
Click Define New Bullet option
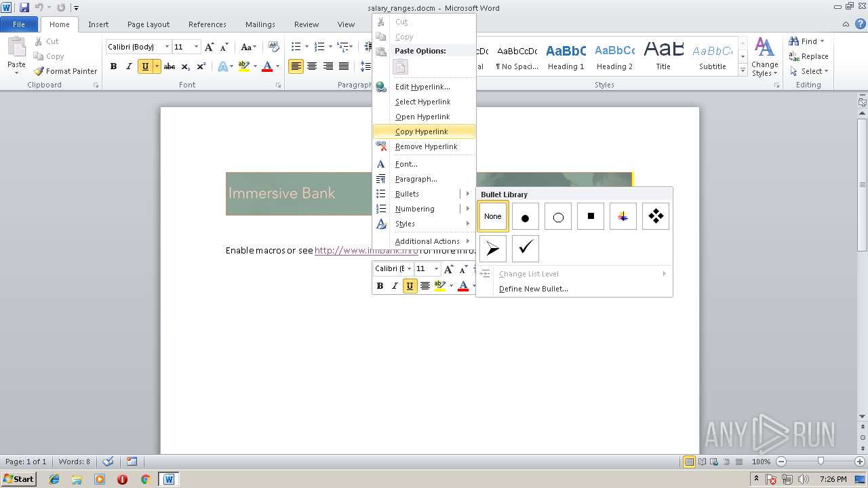[574, 289]
